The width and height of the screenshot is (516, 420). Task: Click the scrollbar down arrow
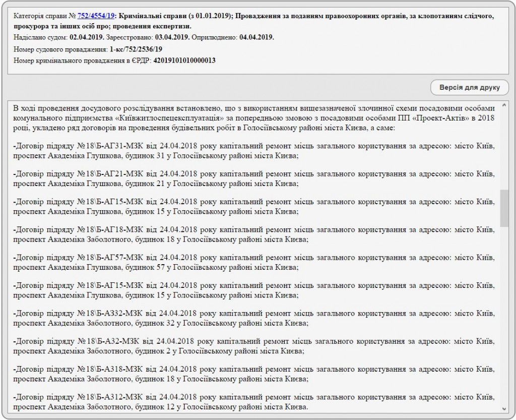504,407
